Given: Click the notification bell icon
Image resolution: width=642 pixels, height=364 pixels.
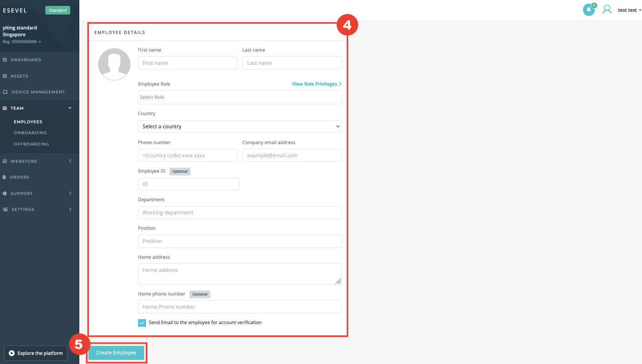Looking at the screenshot, I should coord(588,10).
